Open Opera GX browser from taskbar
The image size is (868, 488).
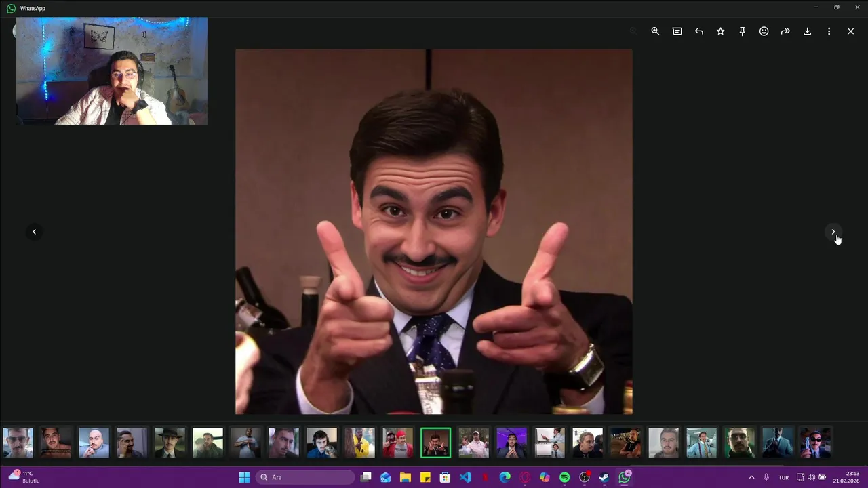point(525,477)
